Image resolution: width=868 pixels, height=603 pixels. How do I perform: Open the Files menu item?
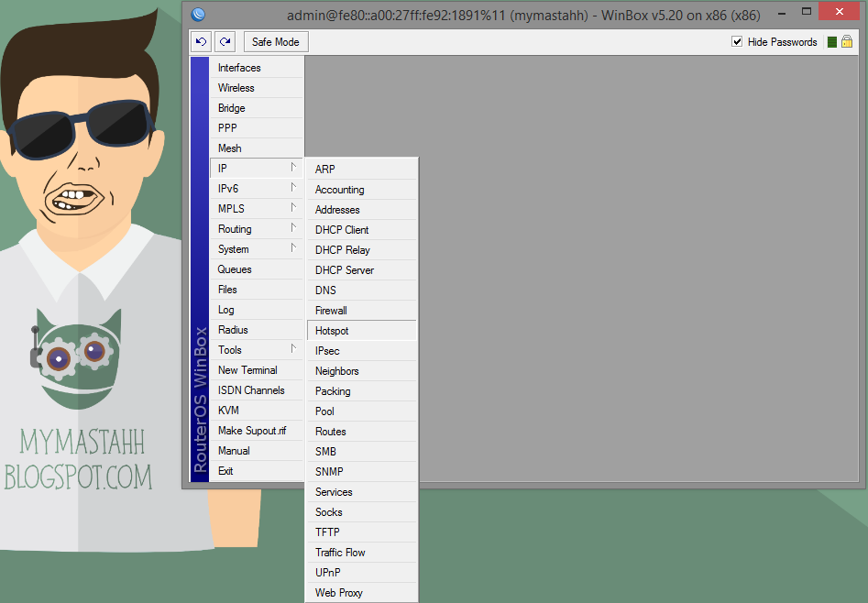(x=257, y=289)
